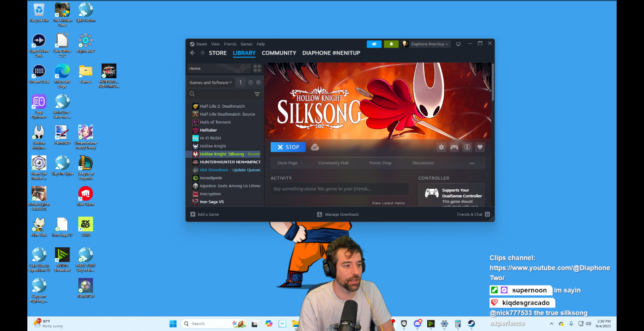Open the Friends & Chat panel
This screenshot has height=331, width=644.
[474, 214]
